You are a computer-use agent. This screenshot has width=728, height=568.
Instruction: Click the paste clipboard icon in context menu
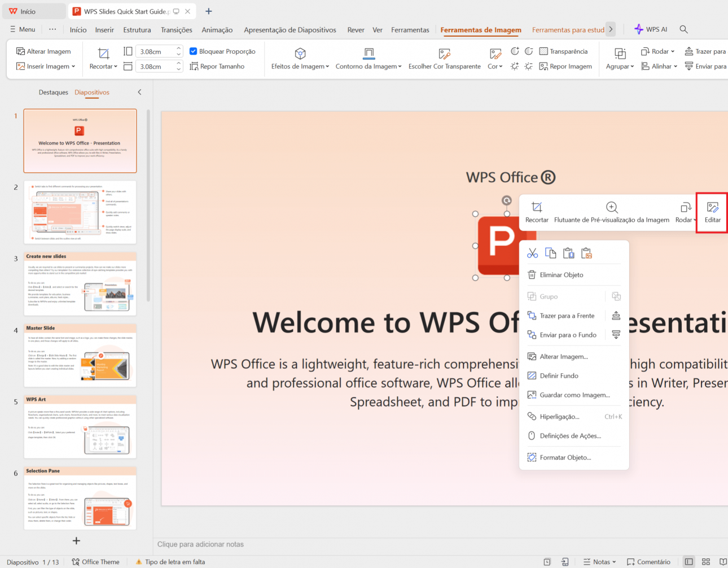[x=568, y=254]
